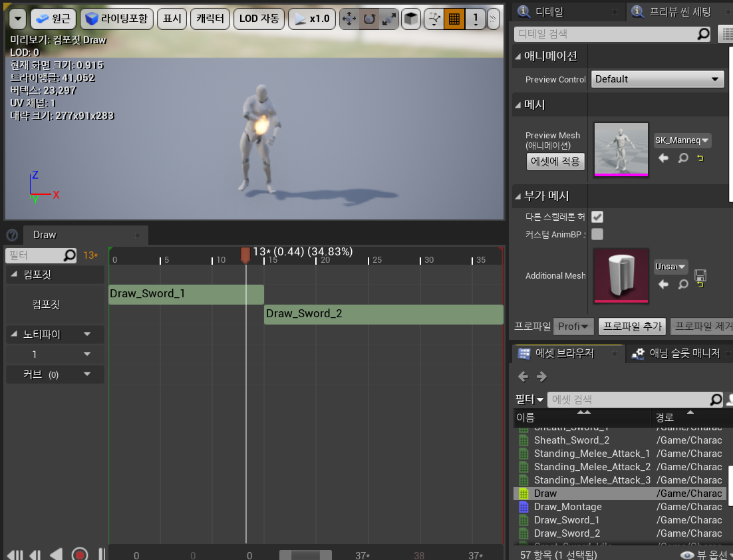Select the Standing_Melee_Attack_2 asset row
Screen dimensions: 733x560
point(621,466)
